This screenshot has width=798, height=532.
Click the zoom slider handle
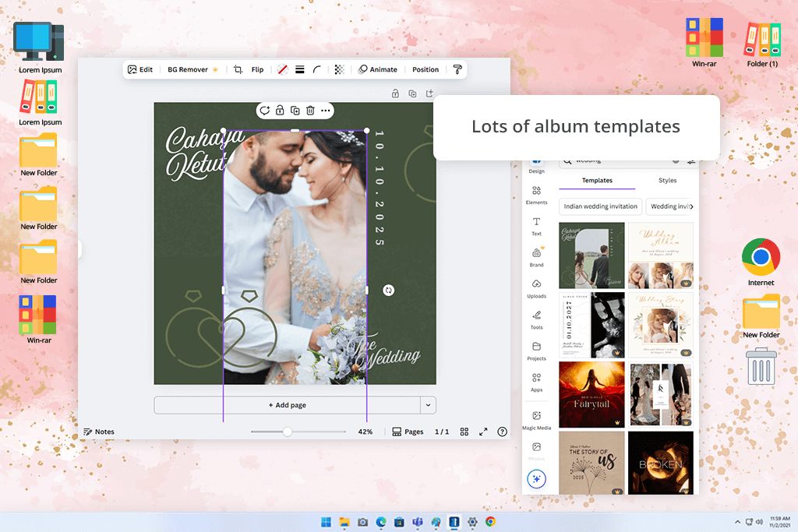coord(288,432)
